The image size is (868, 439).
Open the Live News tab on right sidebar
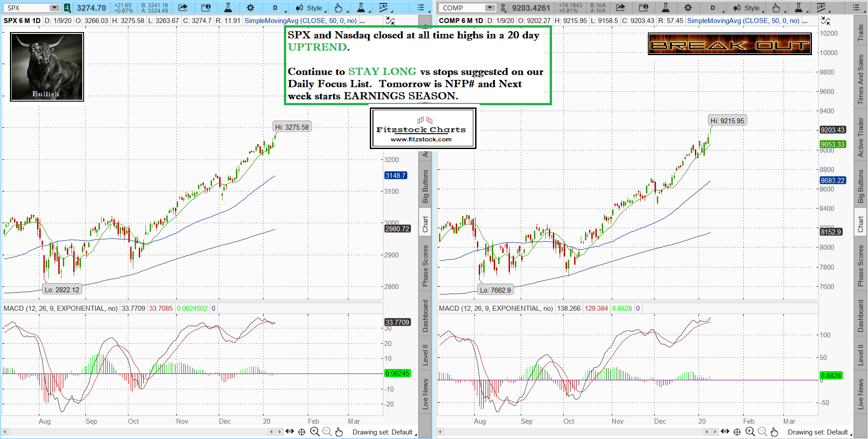pos(861,394)
